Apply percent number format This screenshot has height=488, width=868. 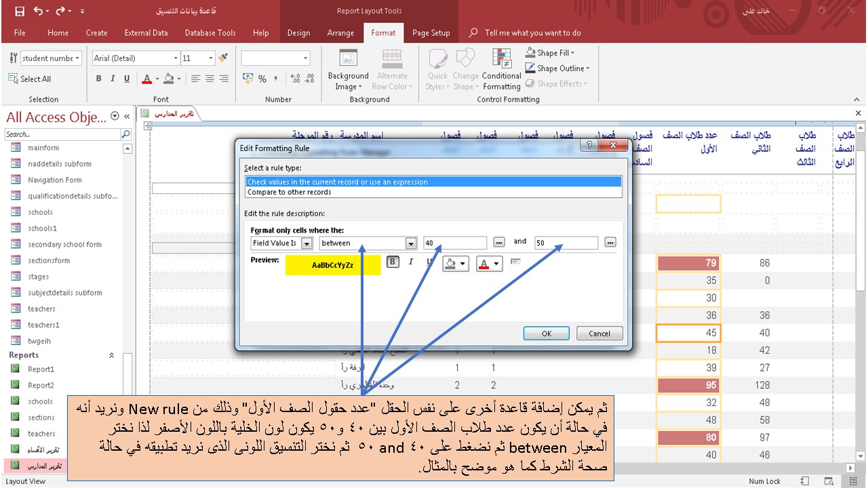click(262, 80)
